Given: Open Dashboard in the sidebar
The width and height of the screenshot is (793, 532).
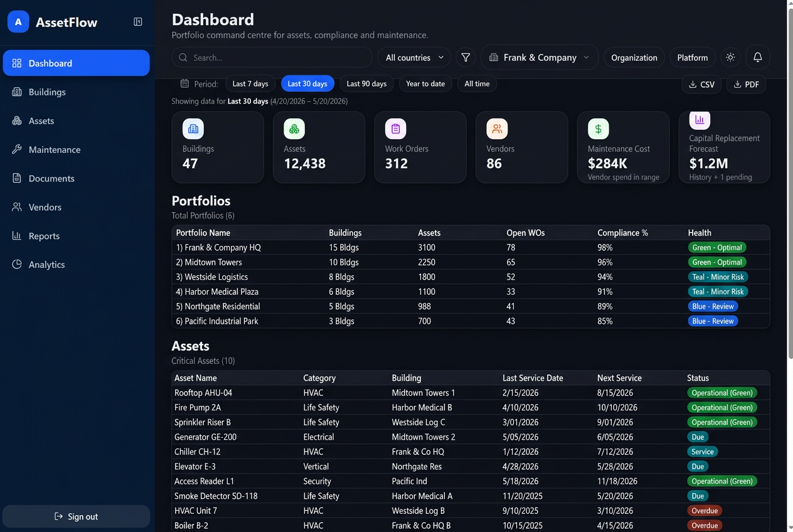Looking at the screenshot, I should click(77, 63).
